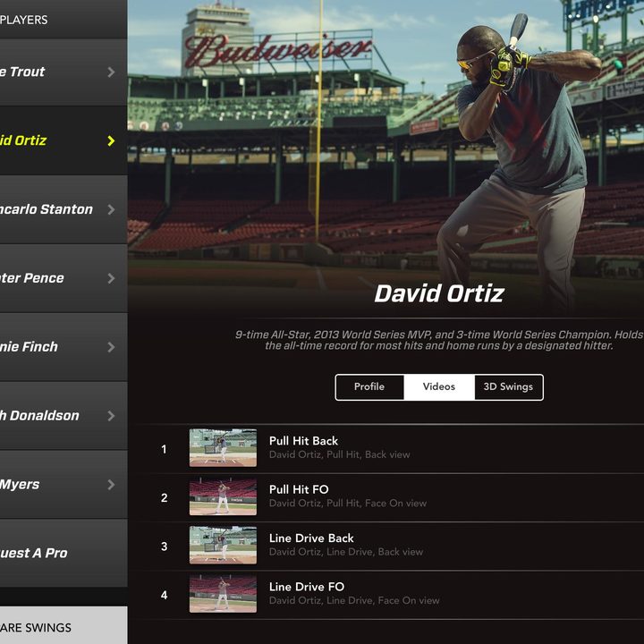Click video list number 4
This screenshot has width=644, height=644.
(x=165, y=595)
